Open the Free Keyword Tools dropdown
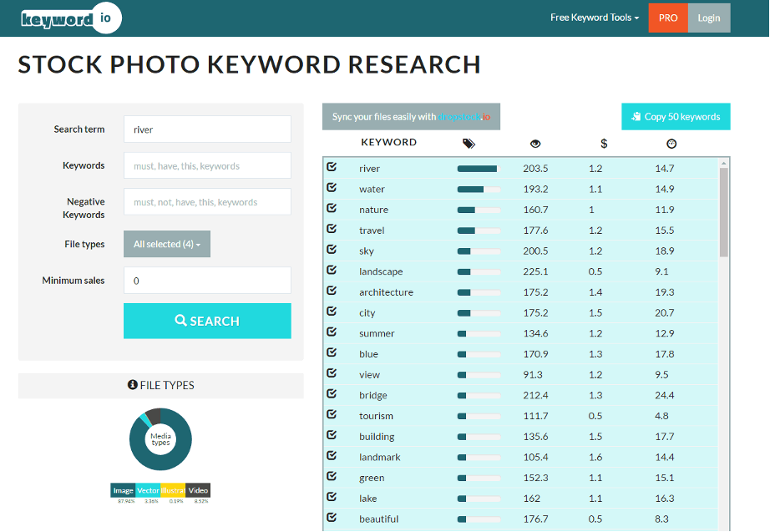Viewport: 770px width, 532px height. click(595, 18)
